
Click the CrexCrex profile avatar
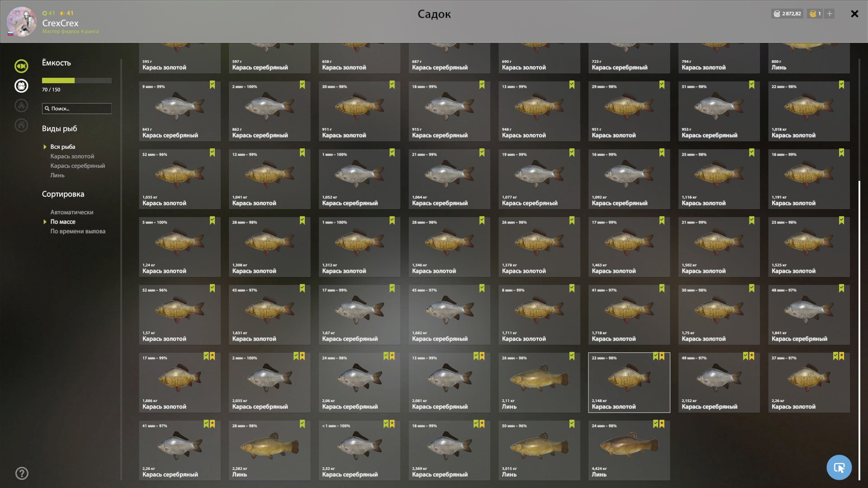[21, 21]
